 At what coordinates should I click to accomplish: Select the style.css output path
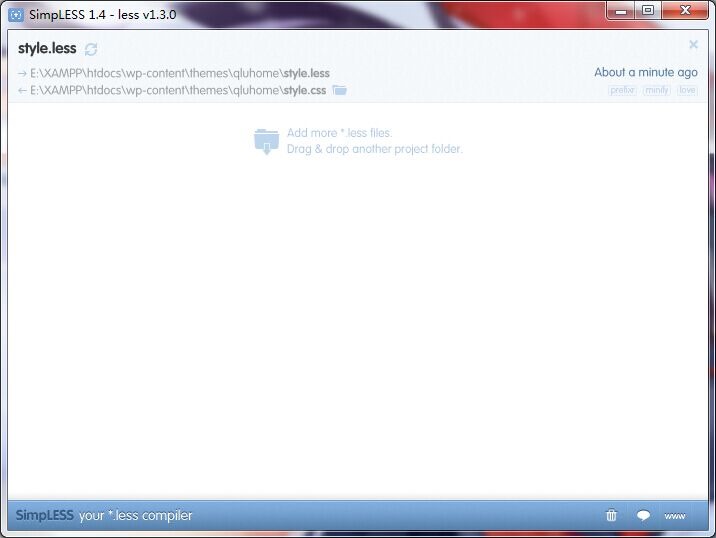pos(178,90)
